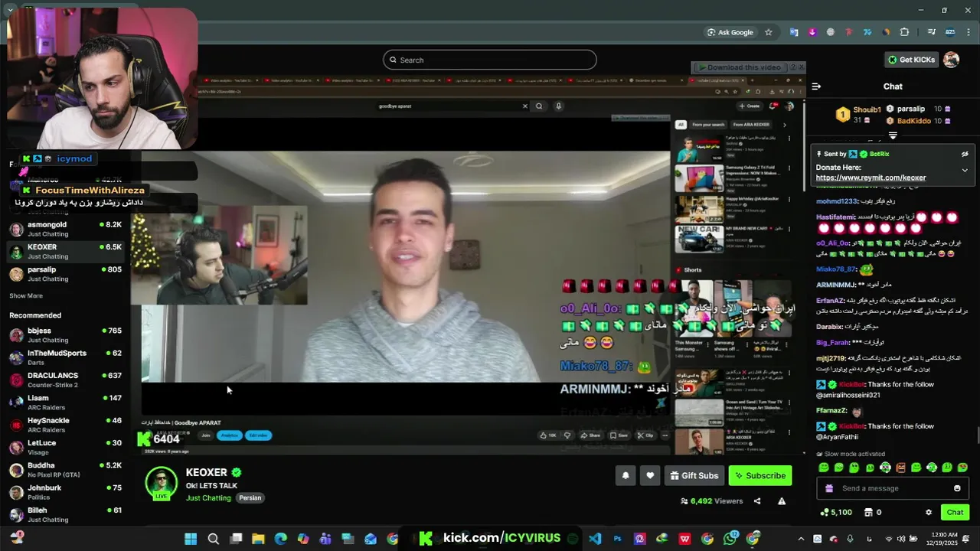Bookmark page with the star icon
Image resolution: width=980 pixels, height=551 pixels.
769,32
